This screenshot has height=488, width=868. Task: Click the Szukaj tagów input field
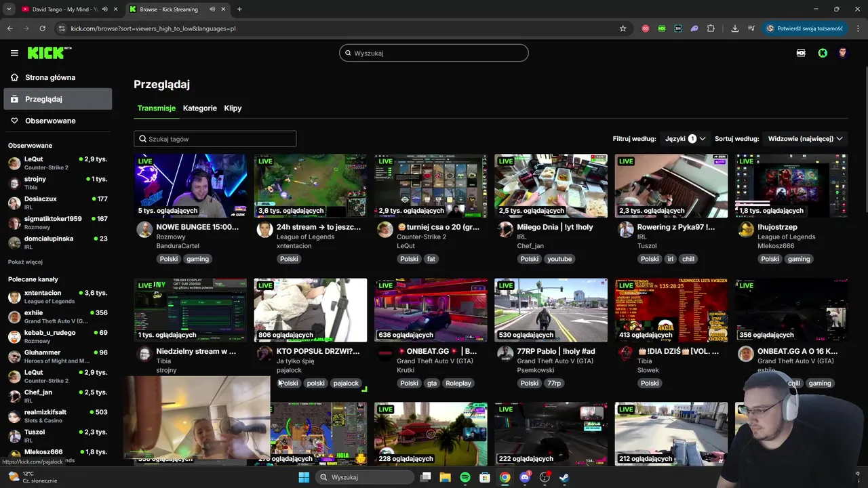pyautogui.click(x=215, y=139)
